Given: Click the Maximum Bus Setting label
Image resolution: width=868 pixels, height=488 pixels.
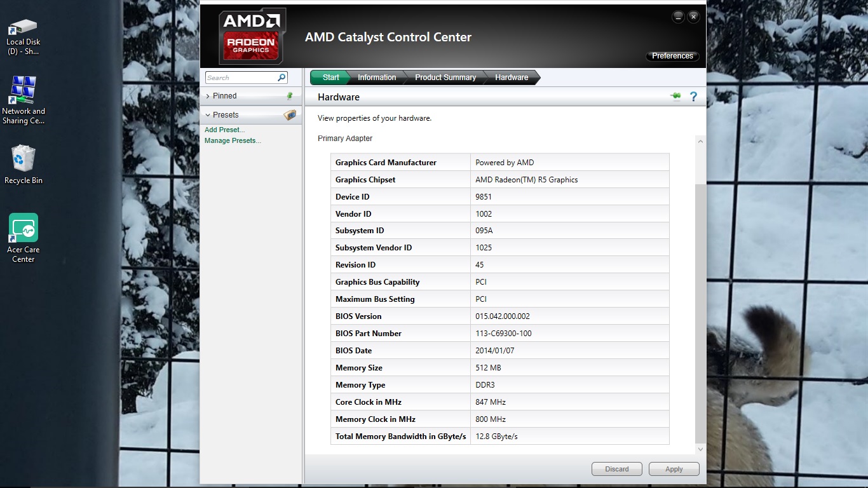Looking at the screenshot, I should pyautogui.click(x=375, y=299).
